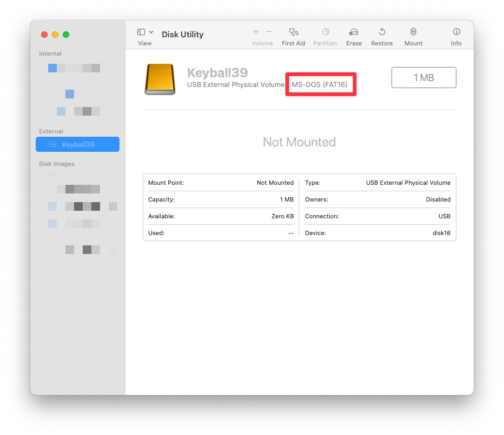Click the Mount Point value Not Mounted
This screenshot has width=504, height=435.
click(x=275, y=183)
